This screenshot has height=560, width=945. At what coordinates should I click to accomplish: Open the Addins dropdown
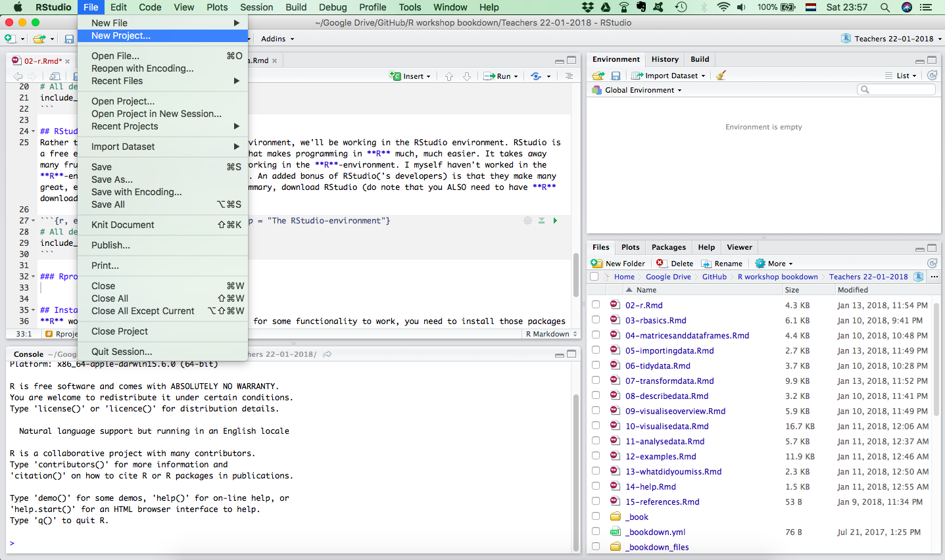[x=278, y=39]
